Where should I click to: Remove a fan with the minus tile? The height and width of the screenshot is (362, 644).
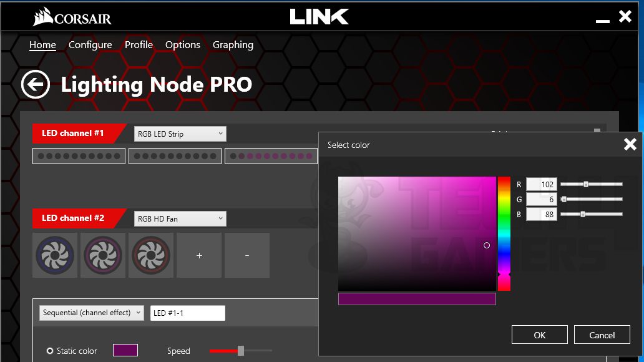click(247, 255)
